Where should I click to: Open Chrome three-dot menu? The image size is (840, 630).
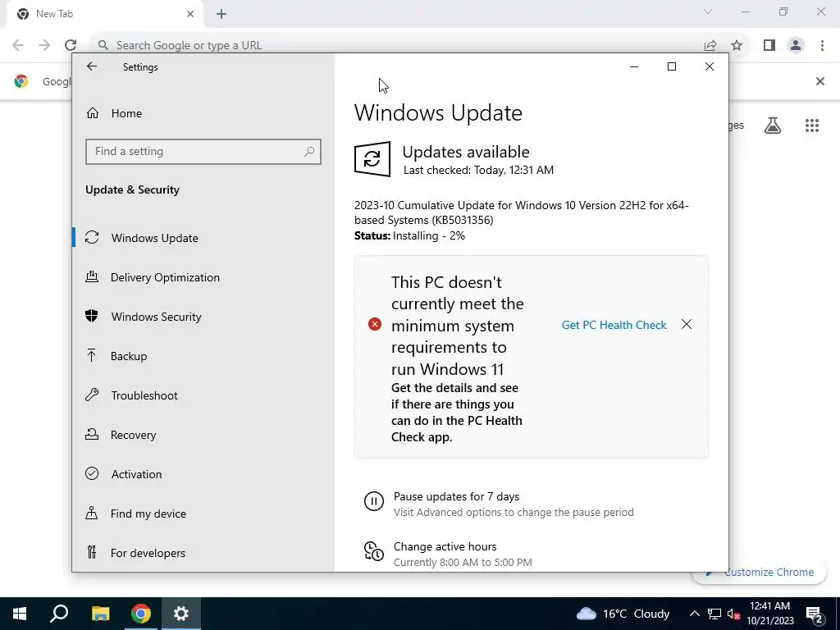click(822, 45)
